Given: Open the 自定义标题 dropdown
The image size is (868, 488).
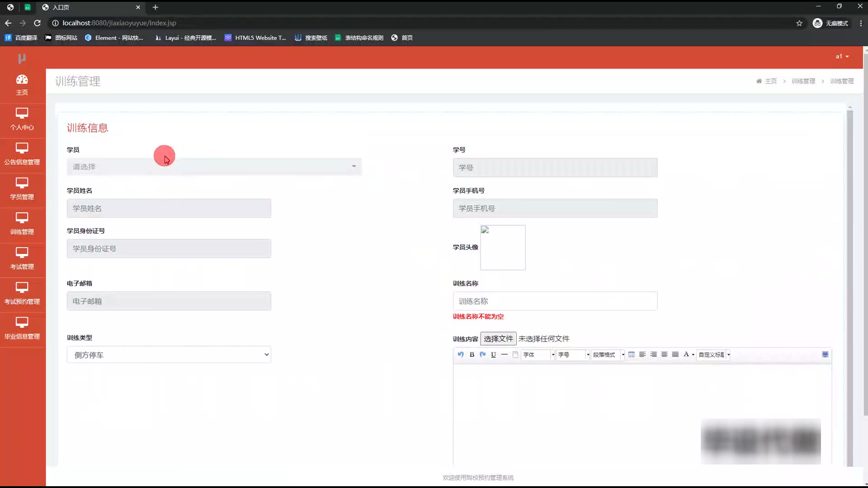Looking at the screenshot, I should point(714,355).
